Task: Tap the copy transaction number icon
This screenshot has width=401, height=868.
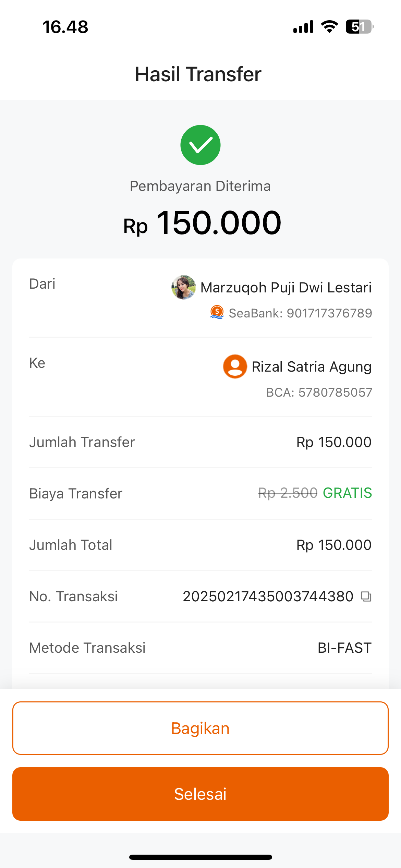Action: [366, 596]
